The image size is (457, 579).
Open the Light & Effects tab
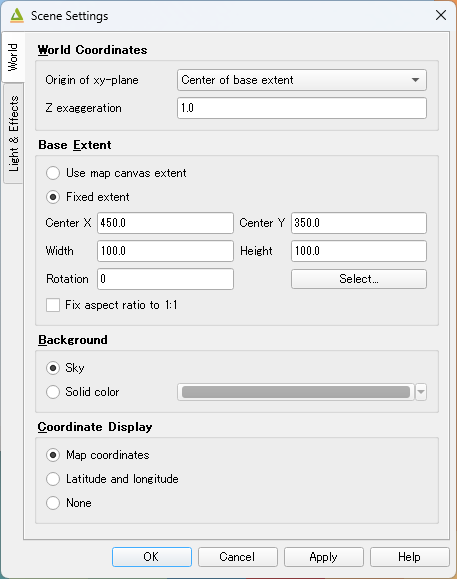pyautogui.click(x=13, y=133)
